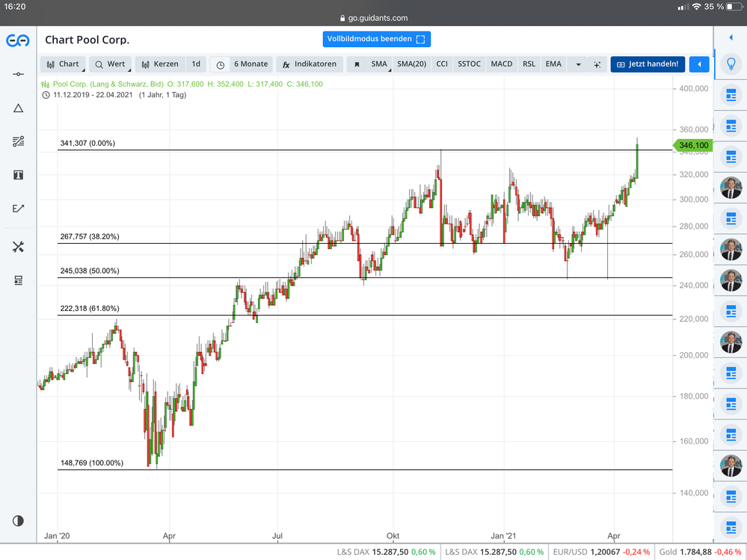Open the Kerzen chart type dropdown
747x560 pixels.
(x=159, y=64)
